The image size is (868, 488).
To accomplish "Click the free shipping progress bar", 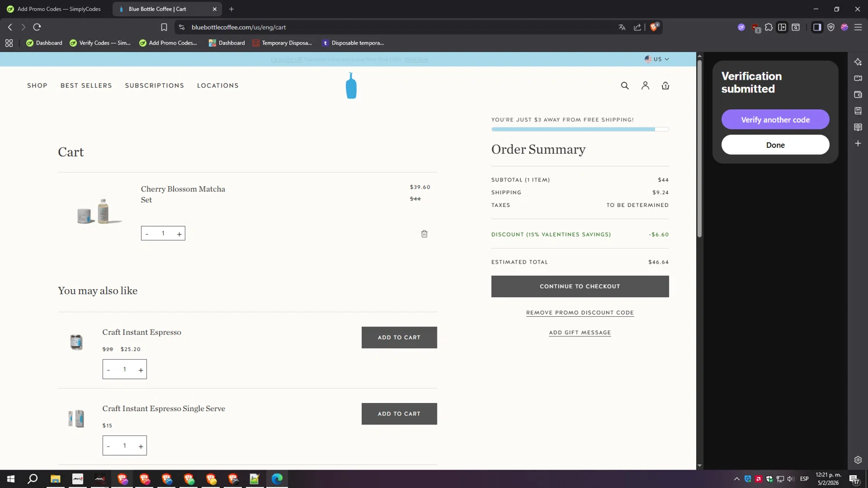I will point(580,130).
